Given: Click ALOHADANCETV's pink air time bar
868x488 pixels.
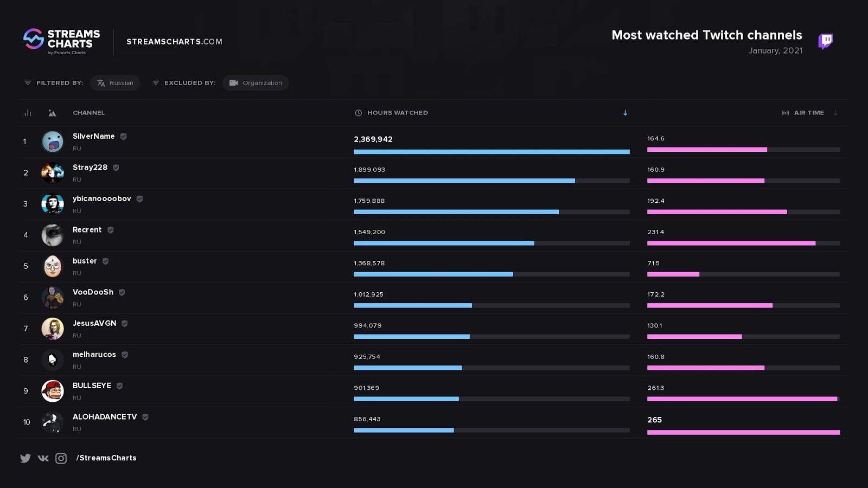Looking at the screenshot, I should (x=743, y=432).
